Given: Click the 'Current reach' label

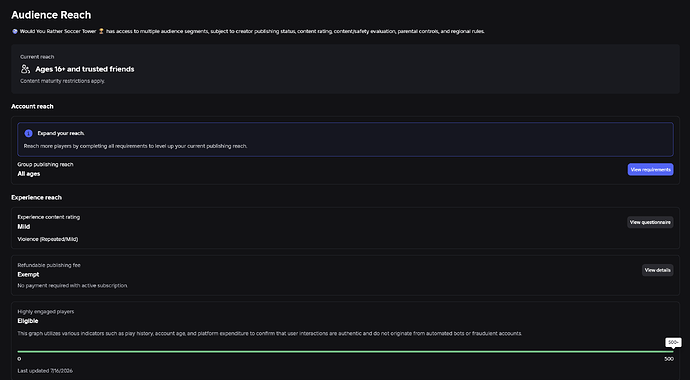Looking at the screenshot, I should point(37,57).
